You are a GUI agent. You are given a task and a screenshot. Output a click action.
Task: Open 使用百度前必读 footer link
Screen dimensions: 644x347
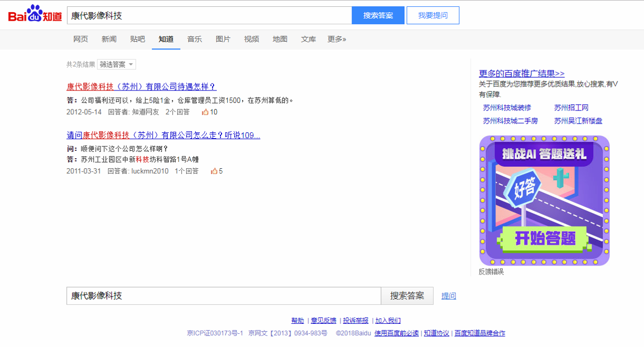(397, 333)
